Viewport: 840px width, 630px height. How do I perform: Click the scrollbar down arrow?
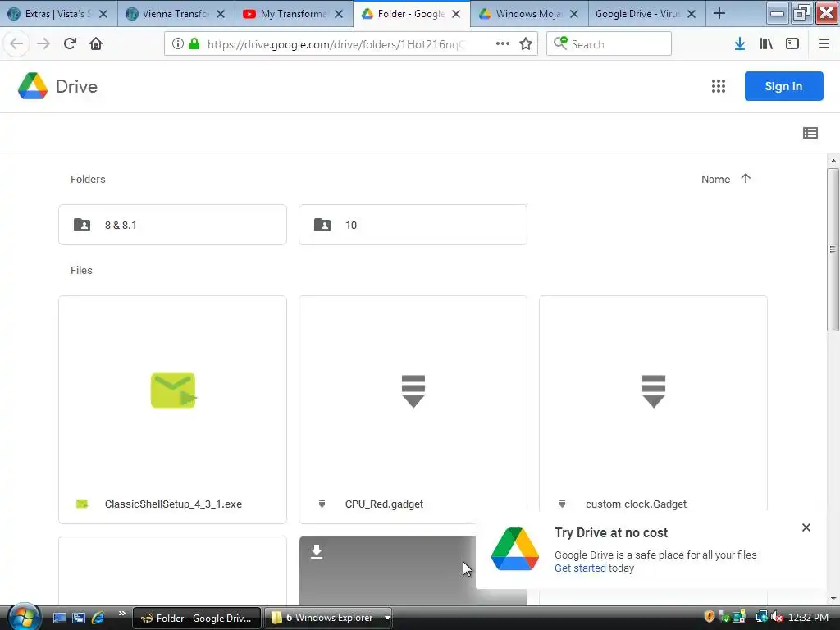(833, 599)
